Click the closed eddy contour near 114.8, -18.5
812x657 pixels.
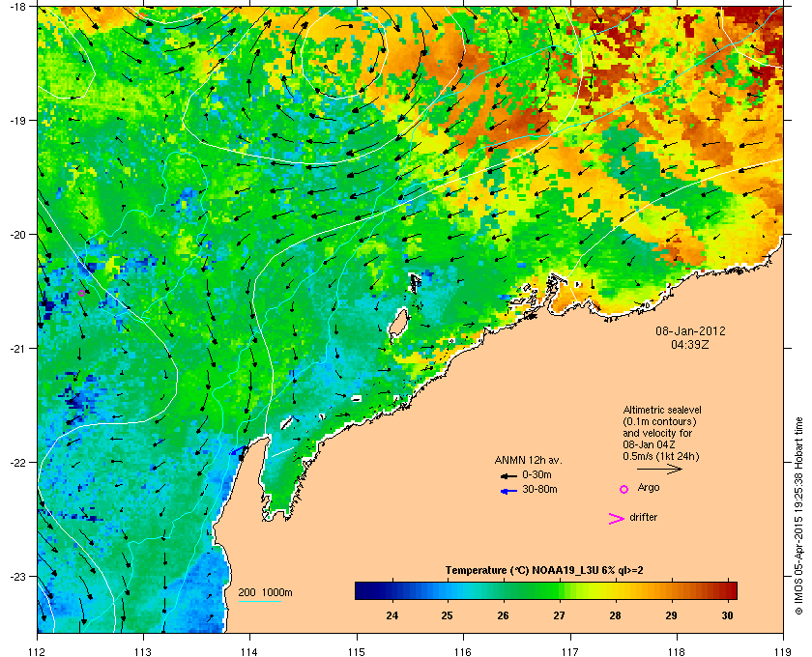(x=344, y=52)
